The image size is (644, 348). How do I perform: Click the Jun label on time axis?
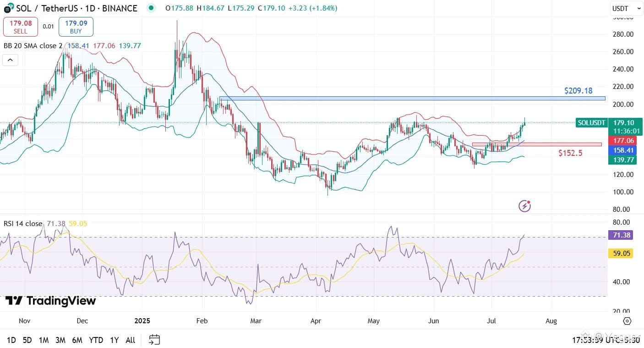[x=433, y=321]
